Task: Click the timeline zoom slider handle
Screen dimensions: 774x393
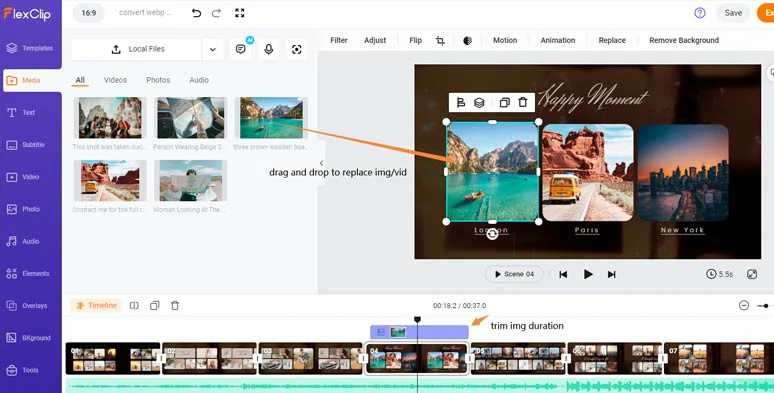Action: point(766,306)
